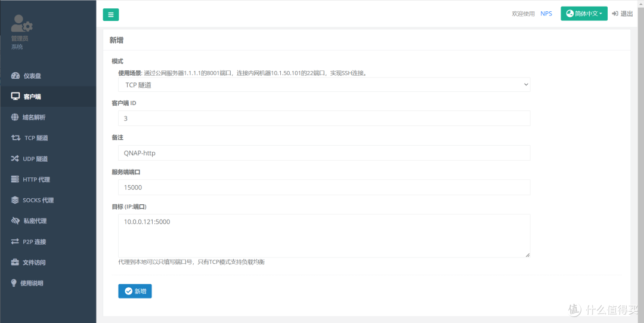Click the 使用说明 lightbulb icon
Viewport: 644px width, 323px height.
14,283
